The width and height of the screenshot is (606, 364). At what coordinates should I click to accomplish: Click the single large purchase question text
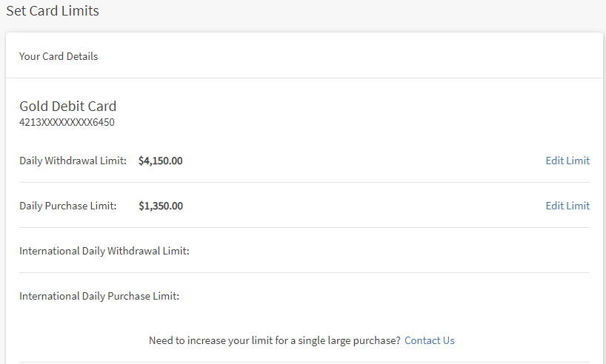click(x=274, y=340)
